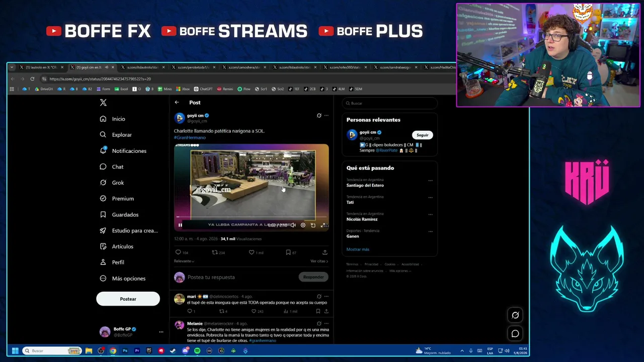Open options for Nicolás Ramírez trend
Viewport: 644px width, 362px height.
point(430,215)
